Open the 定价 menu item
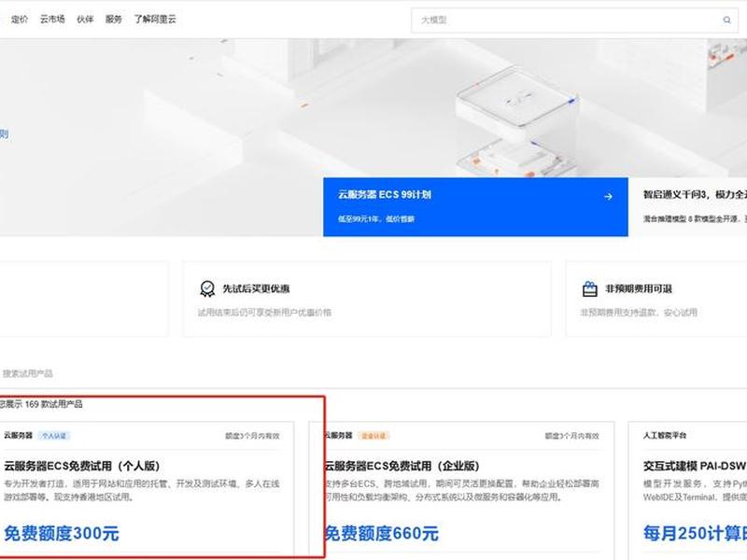 (20, 19)
